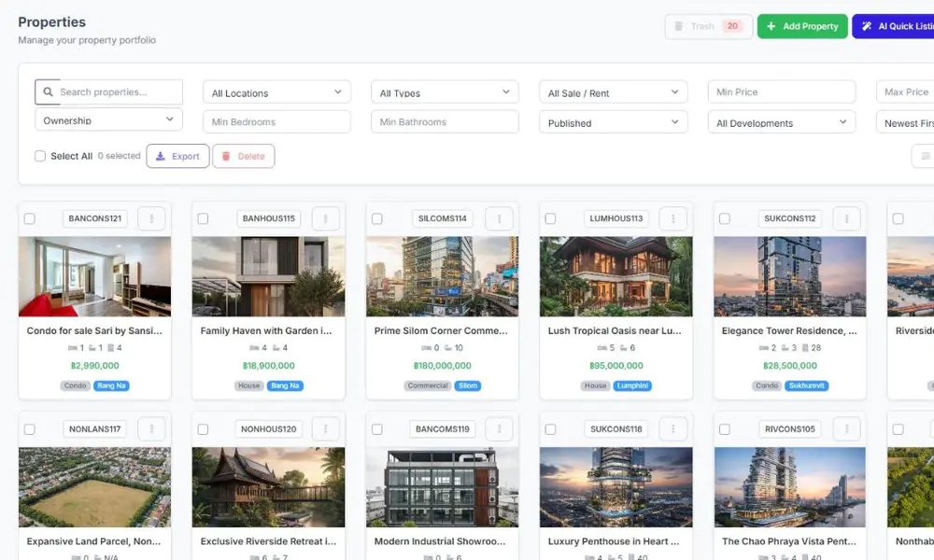Screen dimensions: 934x560
Task: Open the Expansive Land Parcel photo
Action: (94, 487)
